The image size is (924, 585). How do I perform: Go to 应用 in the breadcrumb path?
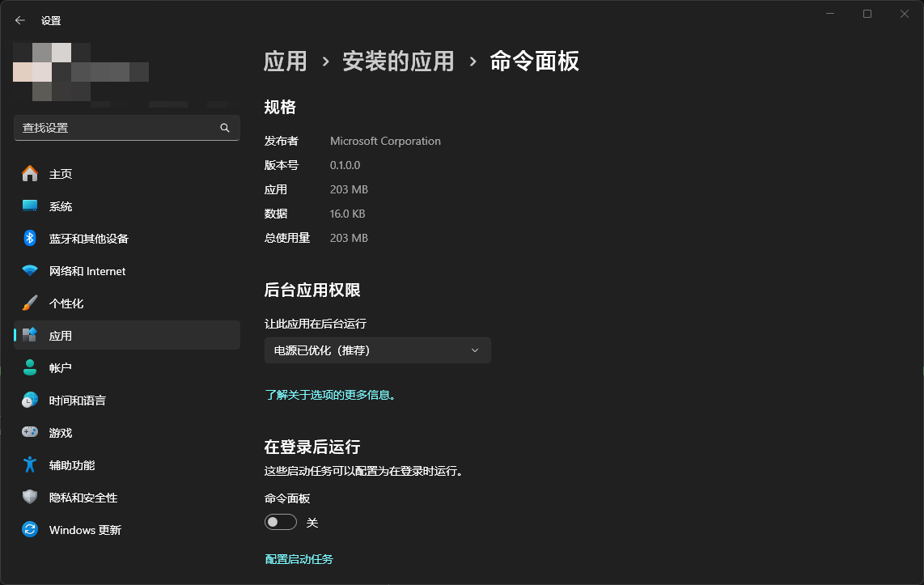[x=286, y=61]
